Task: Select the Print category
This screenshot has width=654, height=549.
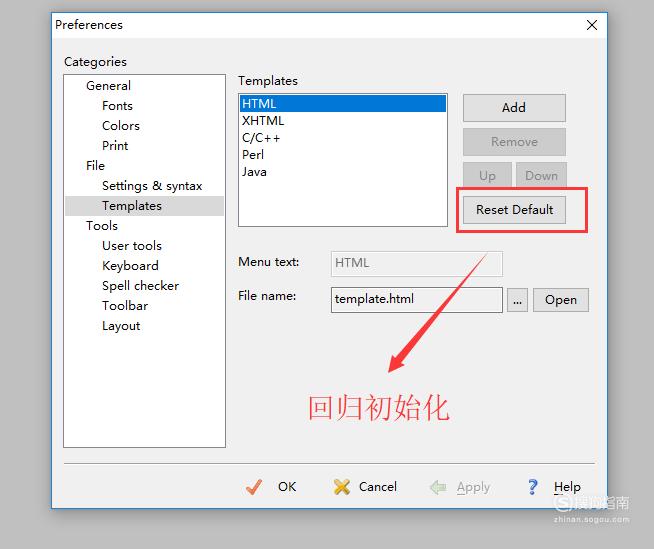Action: pyautogui.click(x=115, y=146)
